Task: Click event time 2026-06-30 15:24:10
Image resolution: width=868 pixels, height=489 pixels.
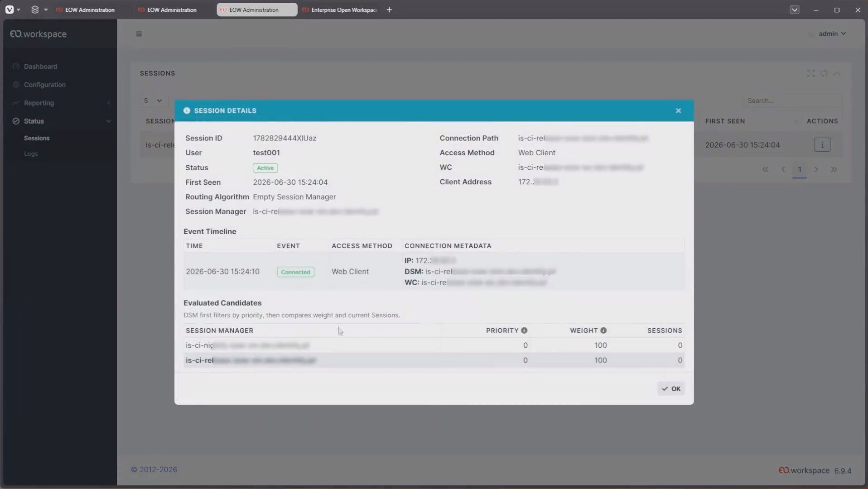Action: click(222, 272)
